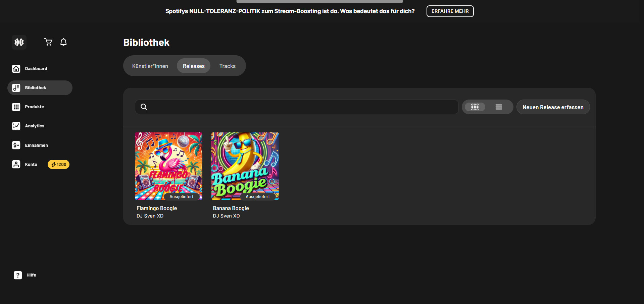Switch to the Tracks tab
Image resolution: width=644 pixels, height=304 pixels.
coord(228,66)
